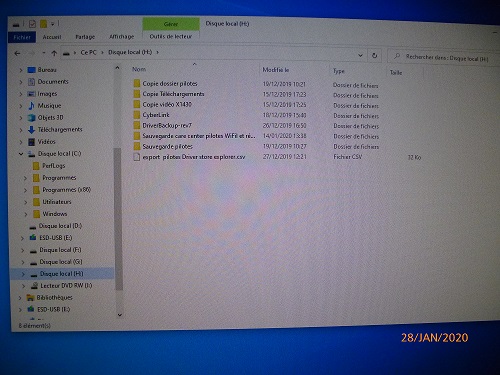Switch to the Partage tab
This screenshot has height=375, width=500.
(x=85, y=37)
